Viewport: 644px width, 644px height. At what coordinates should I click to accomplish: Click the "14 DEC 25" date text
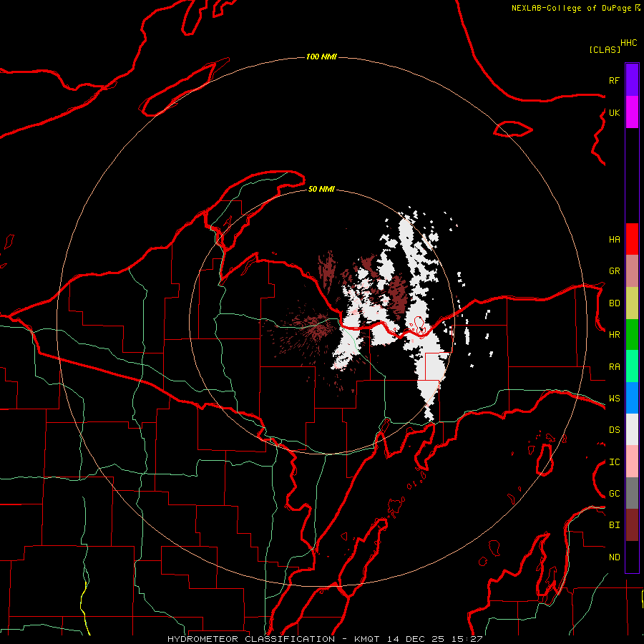click(x=415, y=639)
